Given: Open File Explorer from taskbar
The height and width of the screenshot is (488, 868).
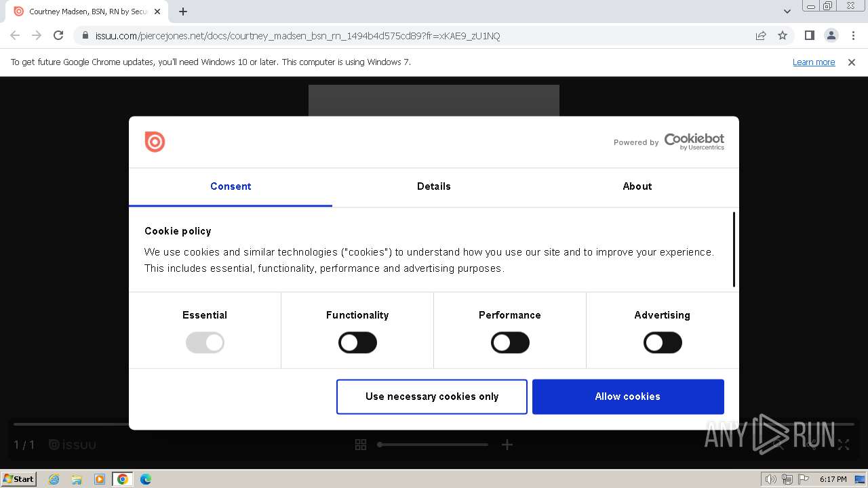Looking at the screenshot, I should tap(77, 479).
